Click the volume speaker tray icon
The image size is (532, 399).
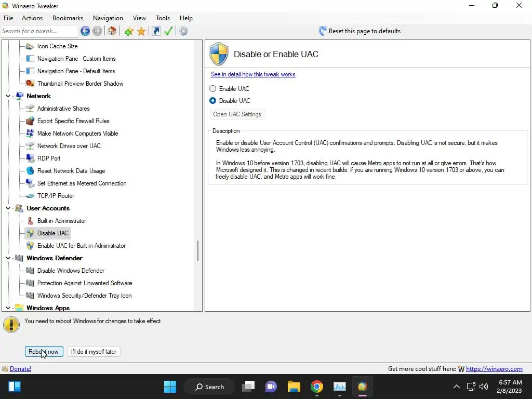pos(484,387)
